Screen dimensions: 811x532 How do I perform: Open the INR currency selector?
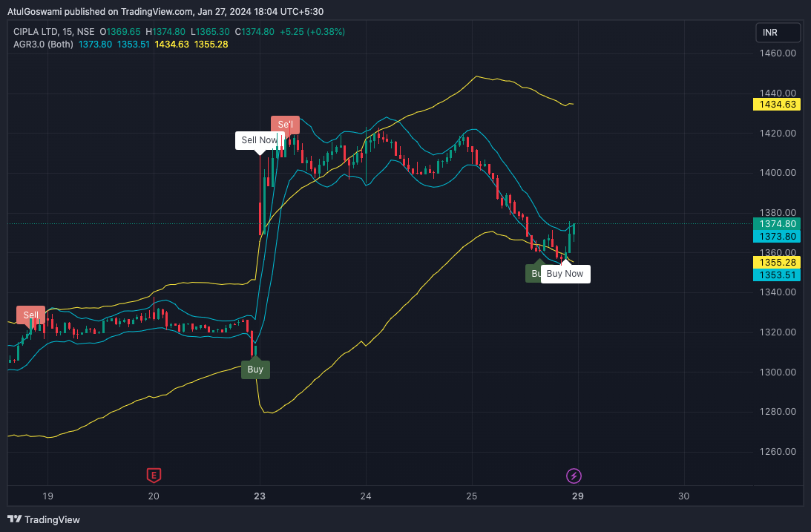[778, 33]
